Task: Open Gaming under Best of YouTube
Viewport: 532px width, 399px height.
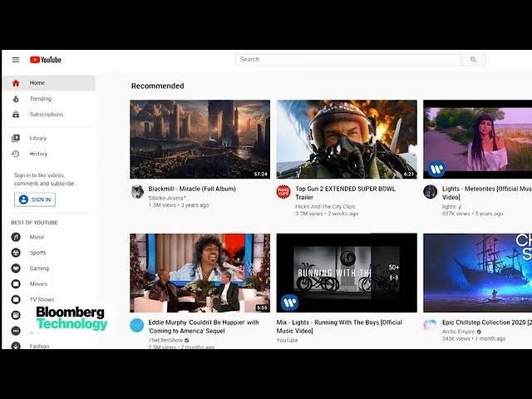Action: [x=39, y=268]
